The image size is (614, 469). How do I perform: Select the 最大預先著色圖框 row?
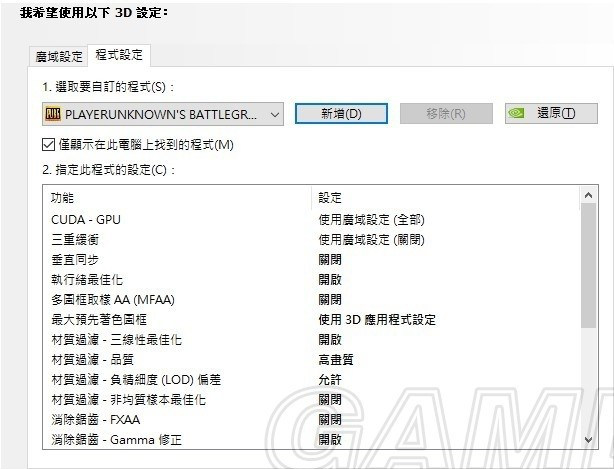(311, 320)
